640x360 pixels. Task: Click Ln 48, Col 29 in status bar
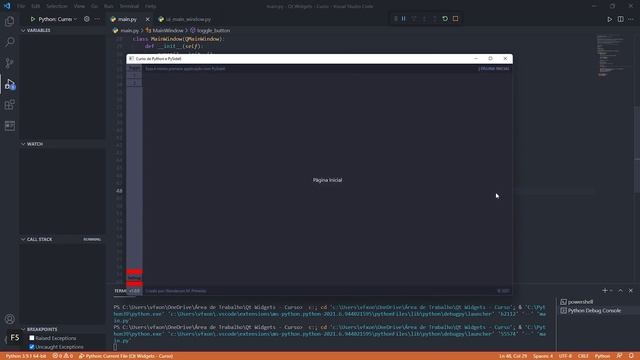click(513, 356)
